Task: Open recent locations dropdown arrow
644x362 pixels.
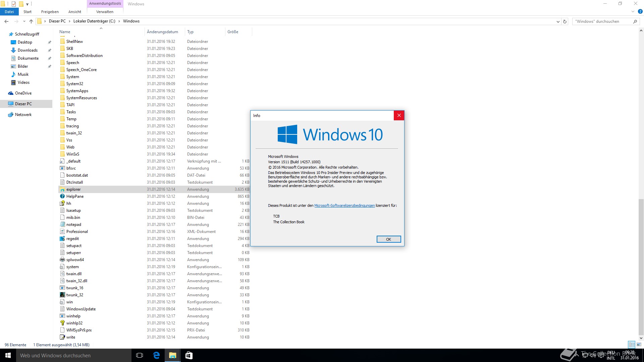Action: coord(24,21)
